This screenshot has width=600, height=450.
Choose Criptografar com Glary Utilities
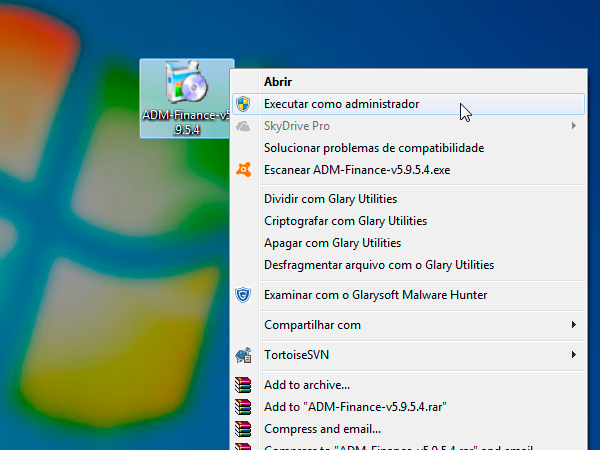[x=408, y=221]
